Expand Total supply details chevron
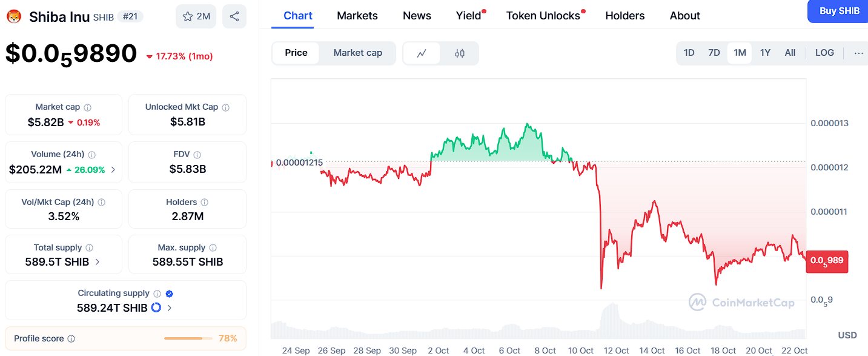The width and height of the screenshot is (868, 356). [x=98, y=262]
